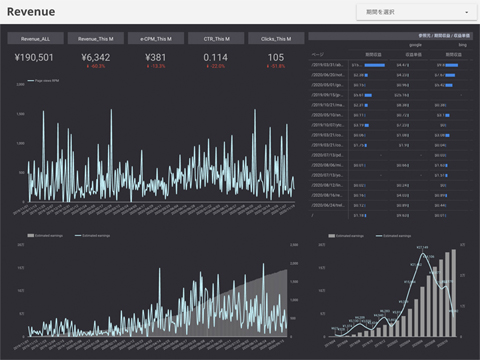Click the bing column group header
The image size is (480, 360).
[x=462, y=45]
